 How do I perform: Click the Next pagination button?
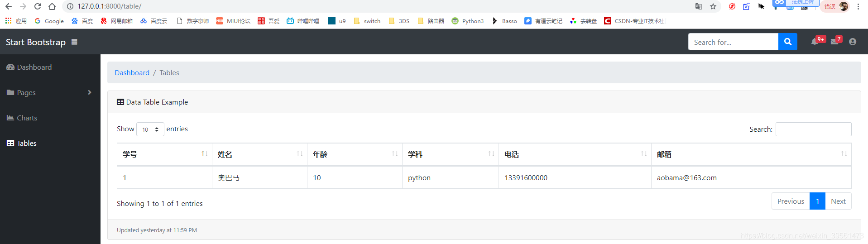click(x=838, y=201)
